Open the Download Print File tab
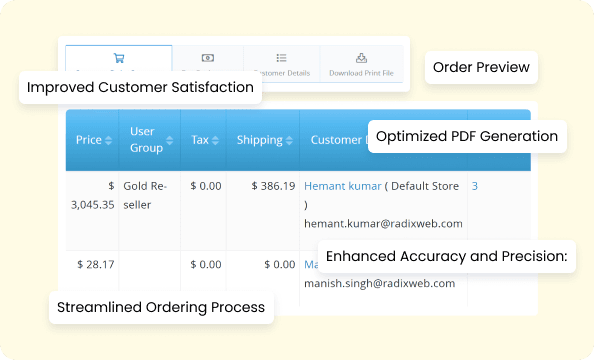 pos(361,64)
